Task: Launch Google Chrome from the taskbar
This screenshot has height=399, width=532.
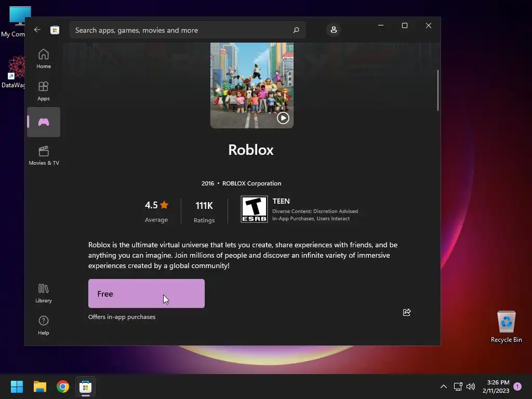Action: click(x=63, y=387)
